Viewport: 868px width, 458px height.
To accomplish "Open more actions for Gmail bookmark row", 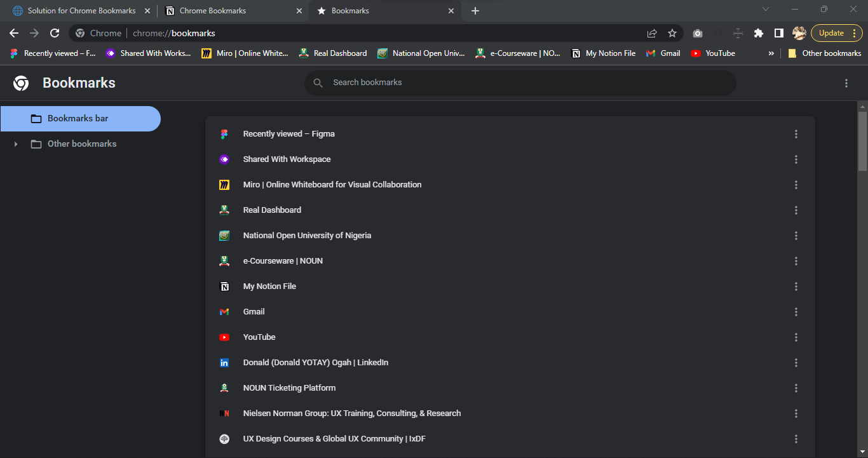I will (x=796, y=312).
